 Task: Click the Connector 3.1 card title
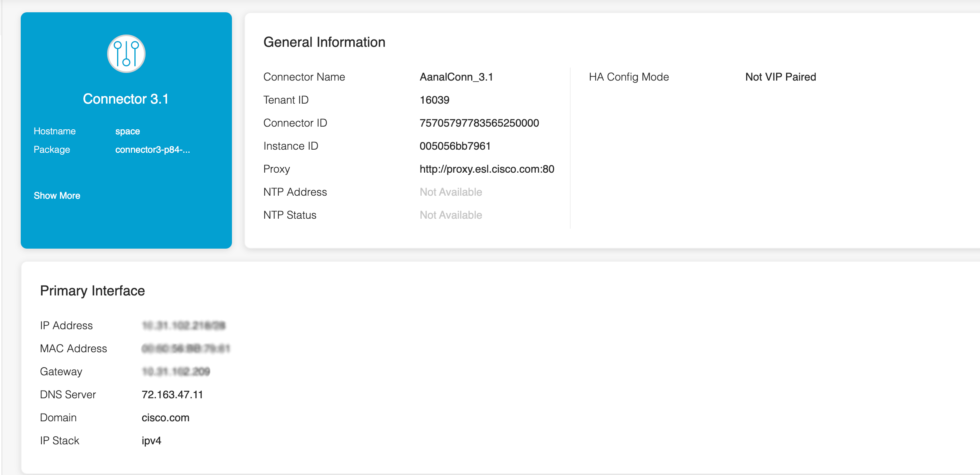tap(126, 99)
